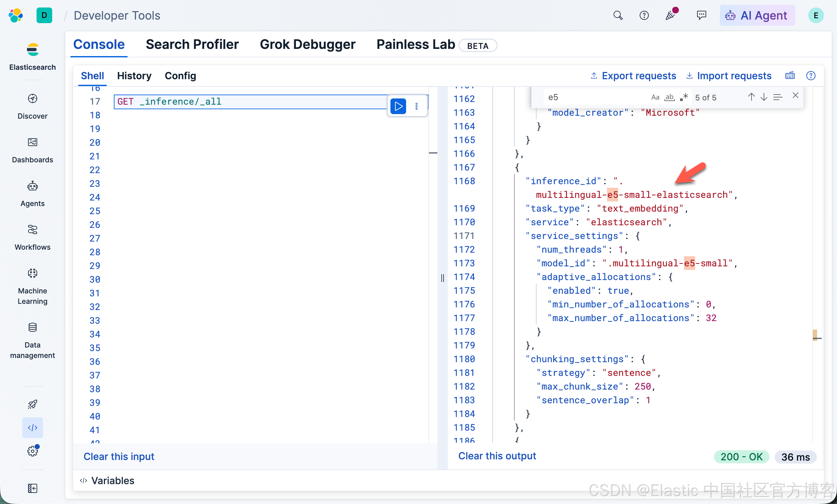
Task: Click the 36 ms response time badge
Action: [795, 457]
